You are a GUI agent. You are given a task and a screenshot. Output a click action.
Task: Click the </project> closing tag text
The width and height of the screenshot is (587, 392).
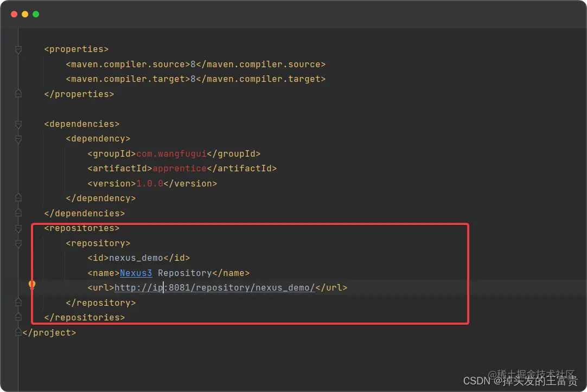(x=49, y=332)
